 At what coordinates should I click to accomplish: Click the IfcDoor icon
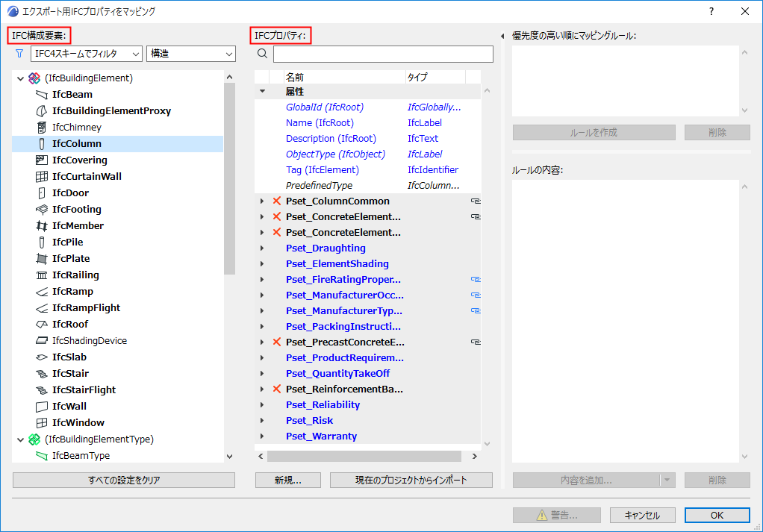point(42,193)
